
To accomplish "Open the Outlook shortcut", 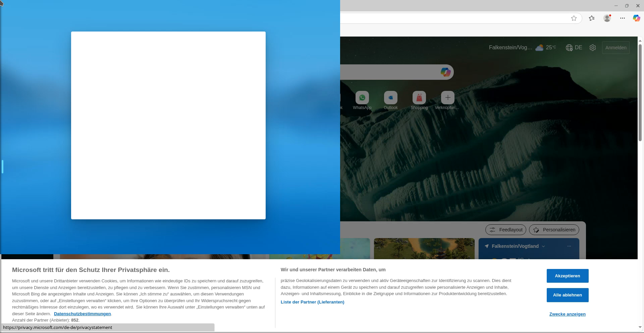I will tap(391, 101).
